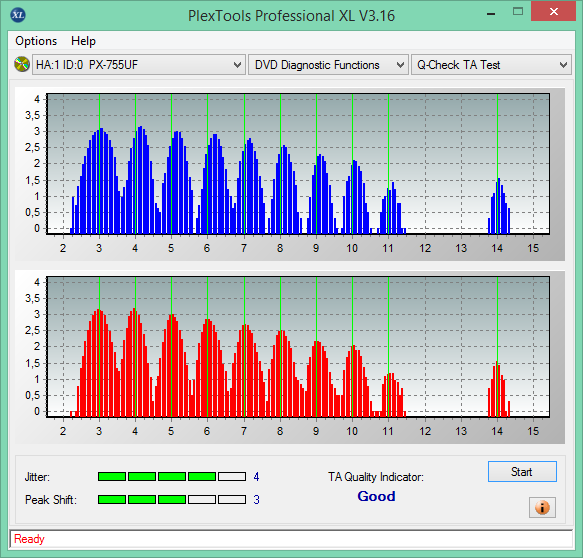The height and width of the screenshot is (558, 583).
Task: Click the PlexTools Professional XL V3.16 title
Action: (x=291, y=16)
